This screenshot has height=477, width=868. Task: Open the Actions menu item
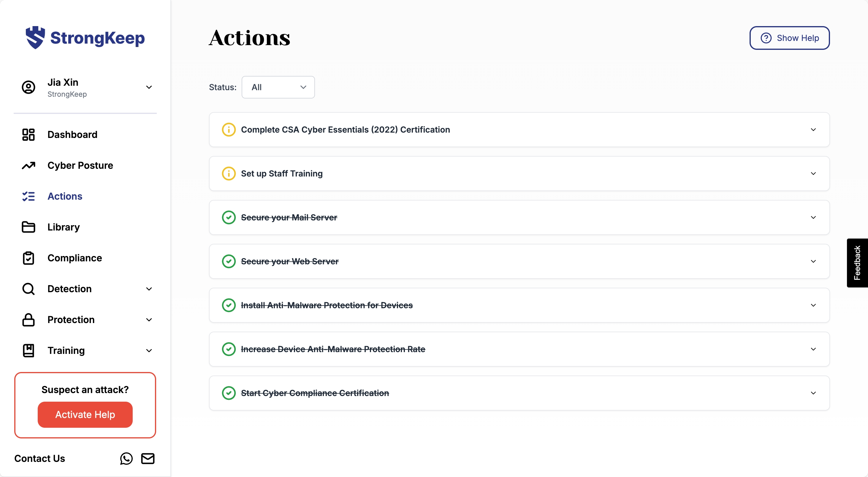coord(65,196)
